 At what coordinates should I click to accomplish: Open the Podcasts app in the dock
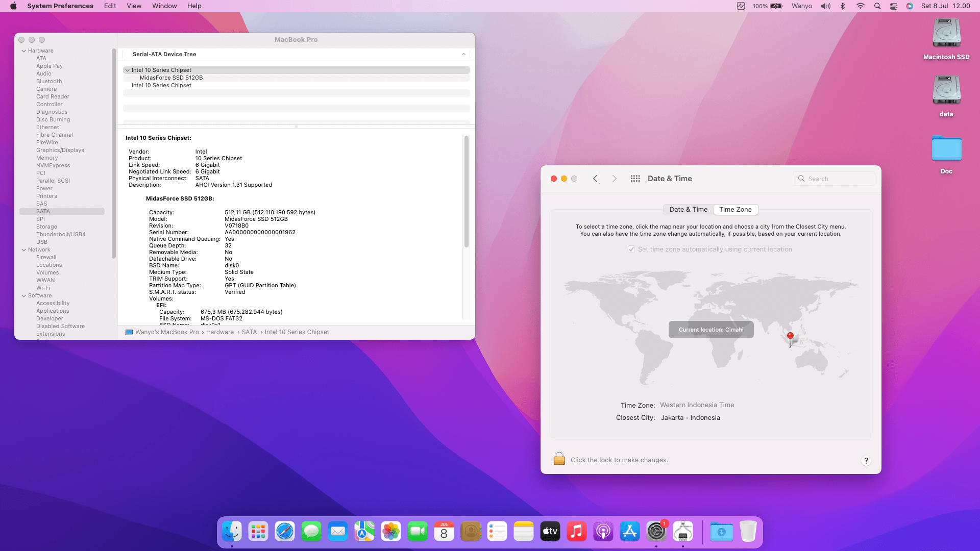[x=603, y=532]
